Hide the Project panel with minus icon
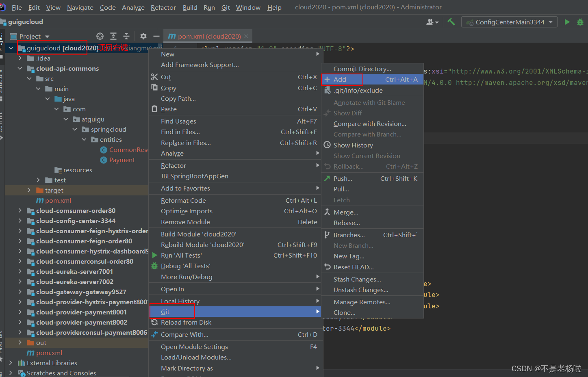588x377 pixels. tap(156, 36)
